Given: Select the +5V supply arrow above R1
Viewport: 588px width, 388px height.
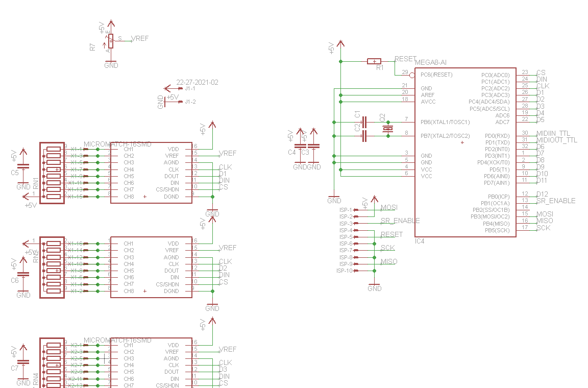Looking at the screenshot, I should (340, 44).
